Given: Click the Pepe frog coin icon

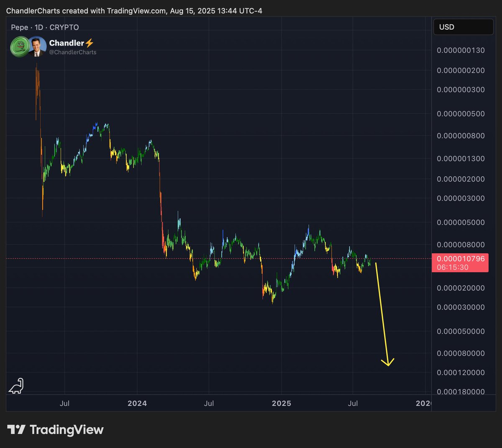Looking at the screenshot, I should pyautogui.click(x=20, y=46).
